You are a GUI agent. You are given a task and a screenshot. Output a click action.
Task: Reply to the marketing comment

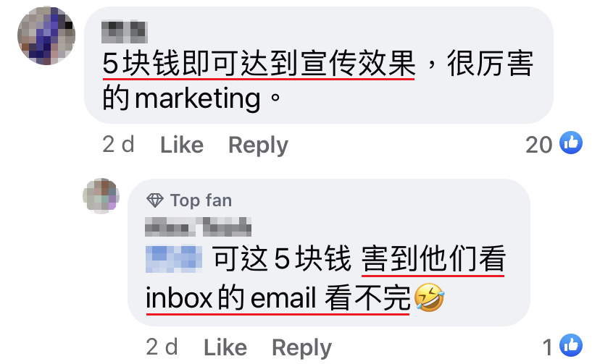(x=258, y=145)
